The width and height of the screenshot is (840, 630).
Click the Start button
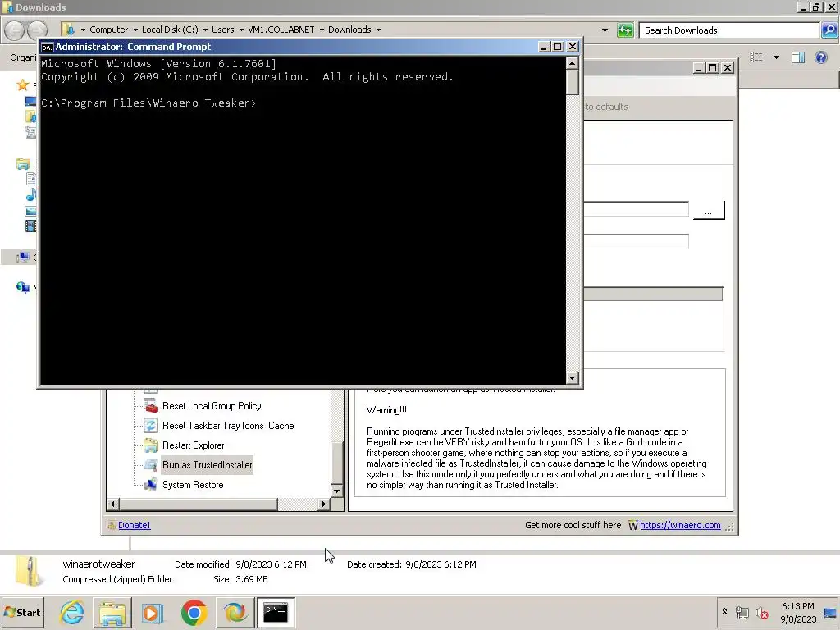[x=22, y=612]
